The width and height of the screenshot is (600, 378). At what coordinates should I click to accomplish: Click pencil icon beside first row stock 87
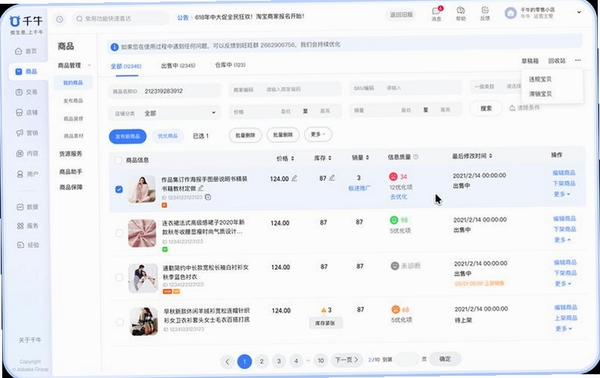[x=332, y=178]
